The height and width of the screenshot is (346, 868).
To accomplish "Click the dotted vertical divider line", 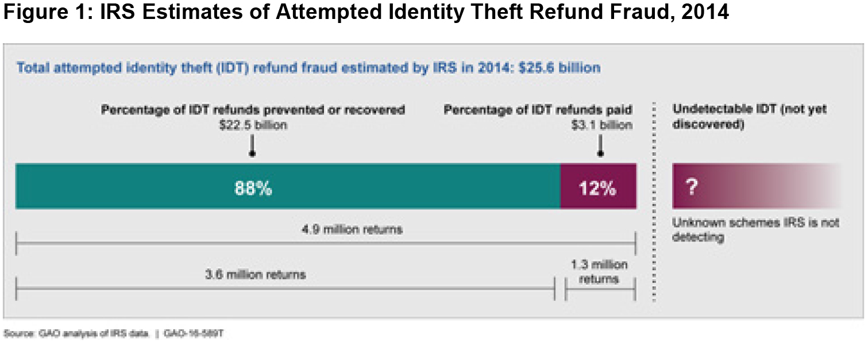I will coord(654,201).
